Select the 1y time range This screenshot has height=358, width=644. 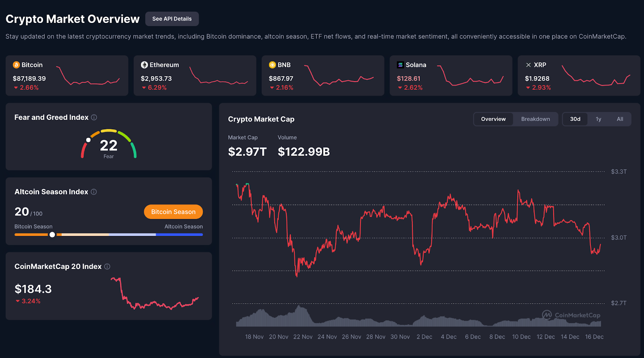(x=599, y=119)
